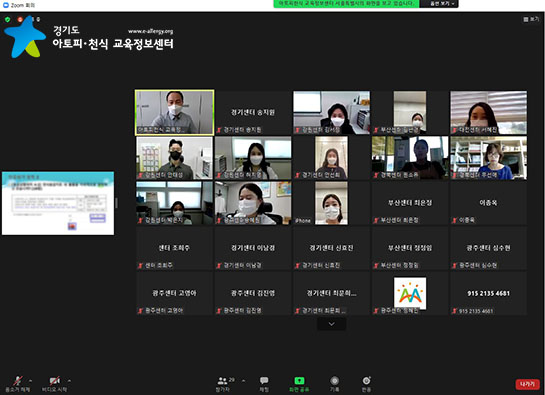Image resolution: width=545 pixels, height=395 pixels.
Task: Click the www.e-allergy.org web address
Action: 150,31
